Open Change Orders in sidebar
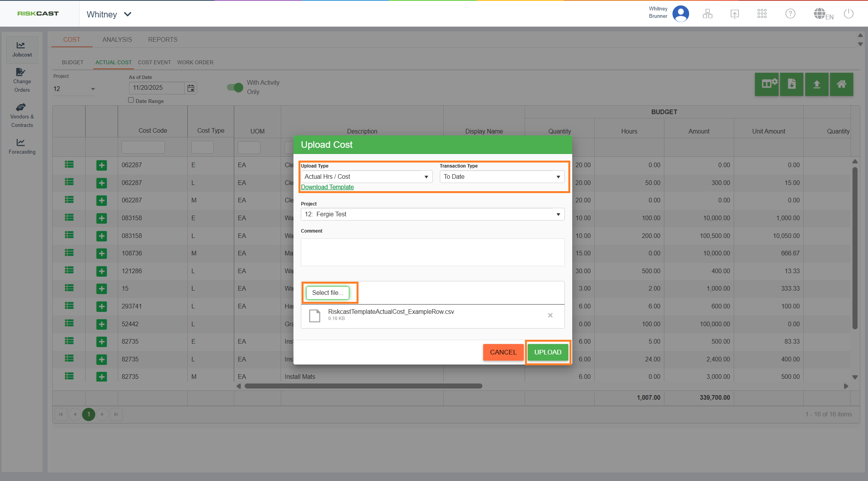This screenshot has height=481, width=868. point(22,80)
